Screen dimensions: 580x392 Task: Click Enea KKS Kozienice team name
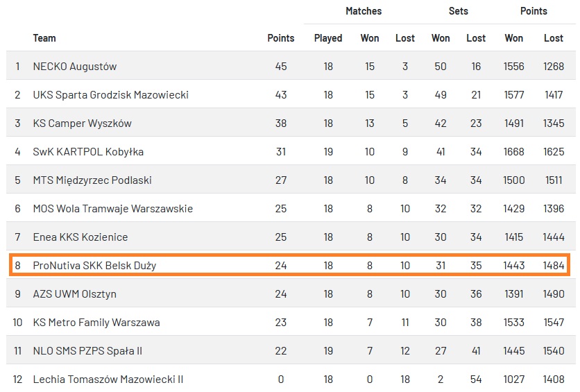click(x=80, y=237)
